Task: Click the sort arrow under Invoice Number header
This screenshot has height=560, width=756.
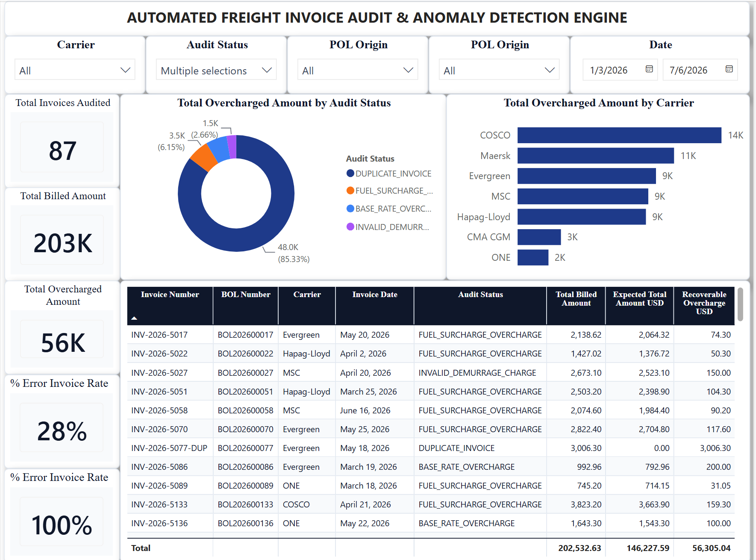Action: coord(134,318)
